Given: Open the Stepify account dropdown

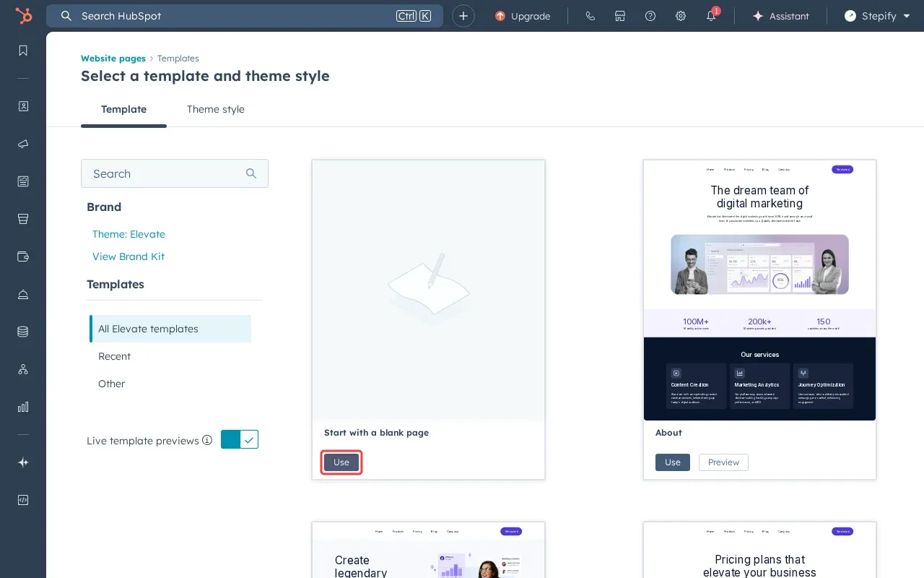Looking at the screenshot, I should (876, 16).
